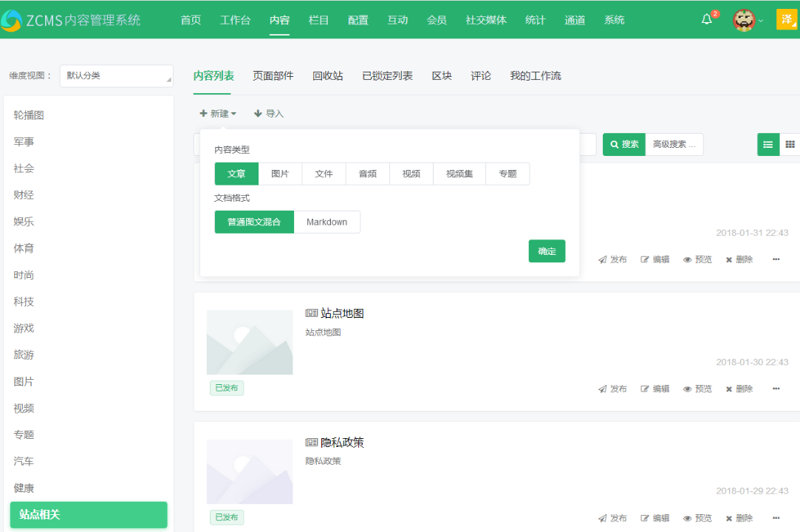Select 图片 as the content type
800x532 pixels.
click(x=281, y=173)
